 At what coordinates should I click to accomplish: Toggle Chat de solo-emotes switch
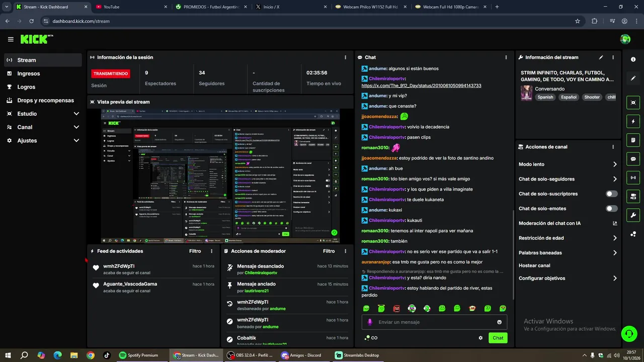click(x=612, y=209)
